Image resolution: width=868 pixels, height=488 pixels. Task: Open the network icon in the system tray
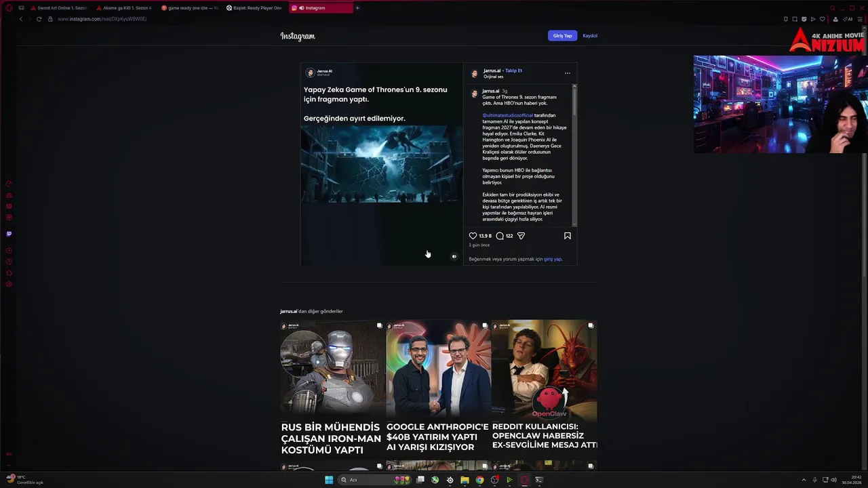[825, 480]
